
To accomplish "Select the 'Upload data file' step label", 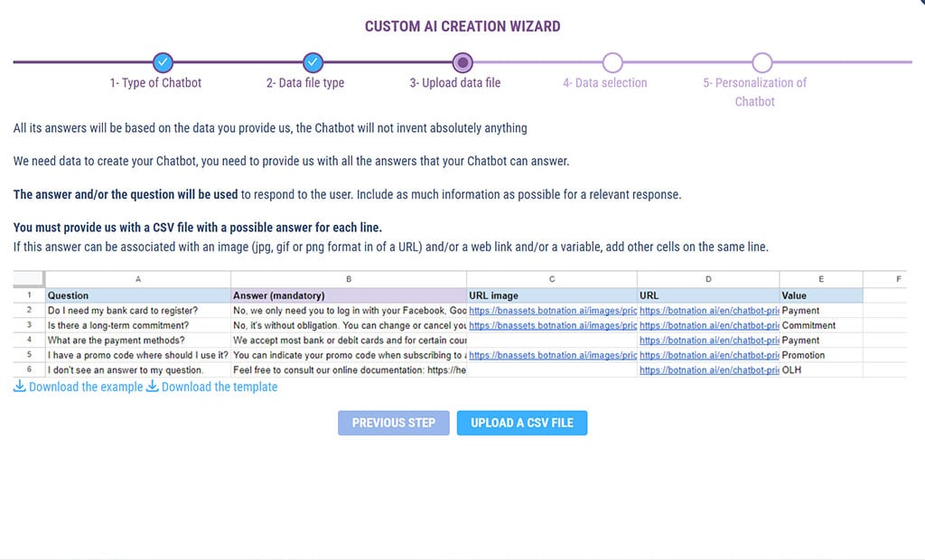I will pyautogui.click(x=454, y=83).
